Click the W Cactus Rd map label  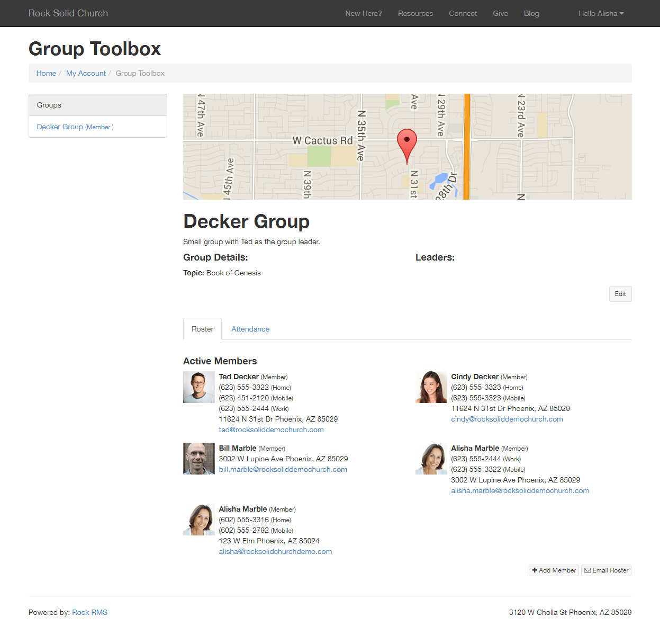tap(322, 140)
